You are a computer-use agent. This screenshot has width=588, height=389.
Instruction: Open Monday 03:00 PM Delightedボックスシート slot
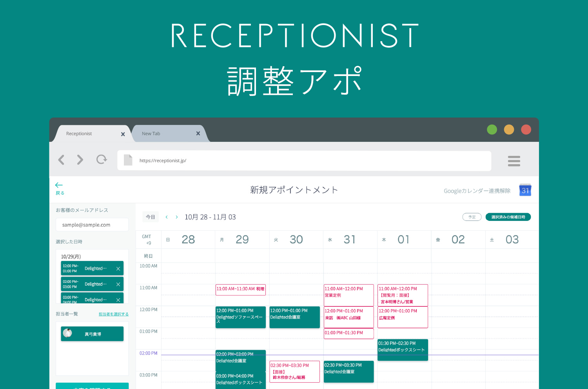tap(241, 380)
